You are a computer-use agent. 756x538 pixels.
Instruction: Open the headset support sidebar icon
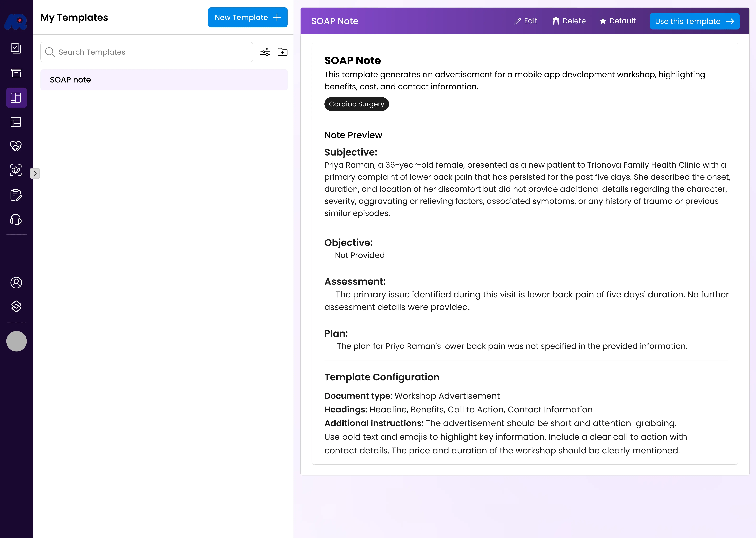tap(16, 219)
